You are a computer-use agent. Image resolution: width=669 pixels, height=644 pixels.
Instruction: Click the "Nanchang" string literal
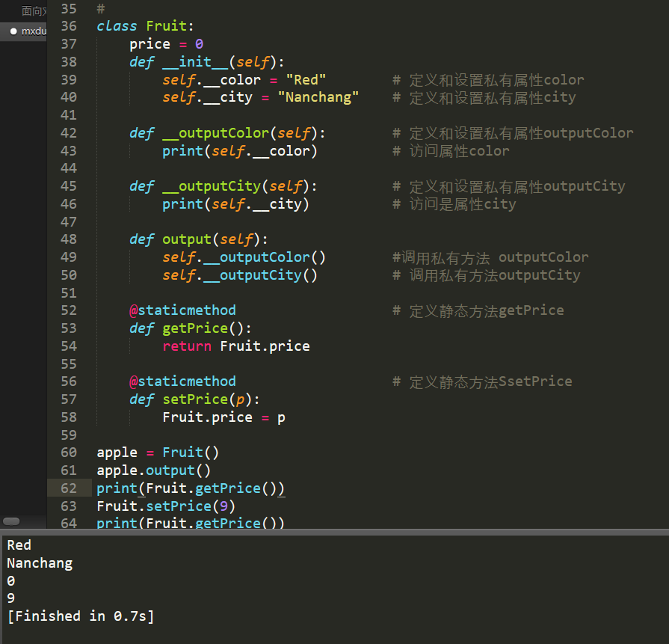pyautogui.click(x=318, y=97)
